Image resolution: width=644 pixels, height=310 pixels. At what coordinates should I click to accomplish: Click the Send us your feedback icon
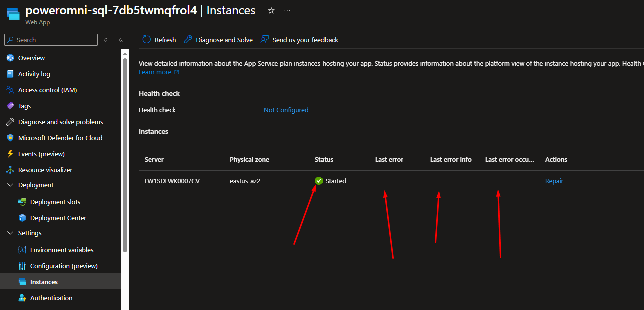[265, 40]
